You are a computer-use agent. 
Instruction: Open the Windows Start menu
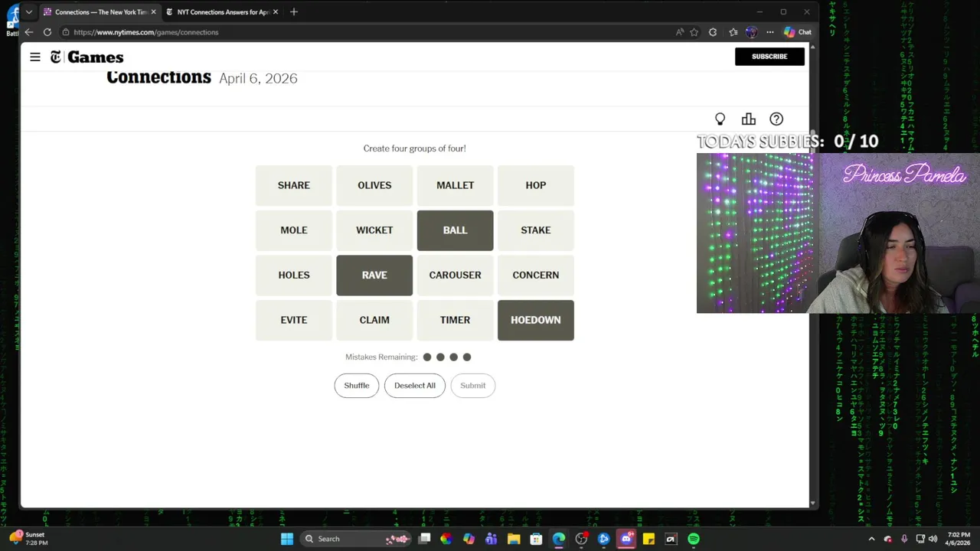[287, 539]
